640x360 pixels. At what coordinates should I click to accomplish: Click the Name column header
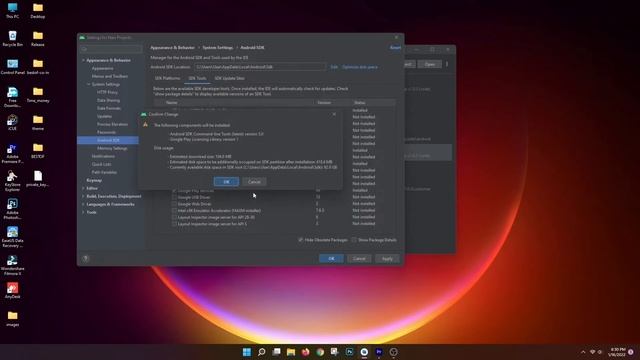pos(171,102)
